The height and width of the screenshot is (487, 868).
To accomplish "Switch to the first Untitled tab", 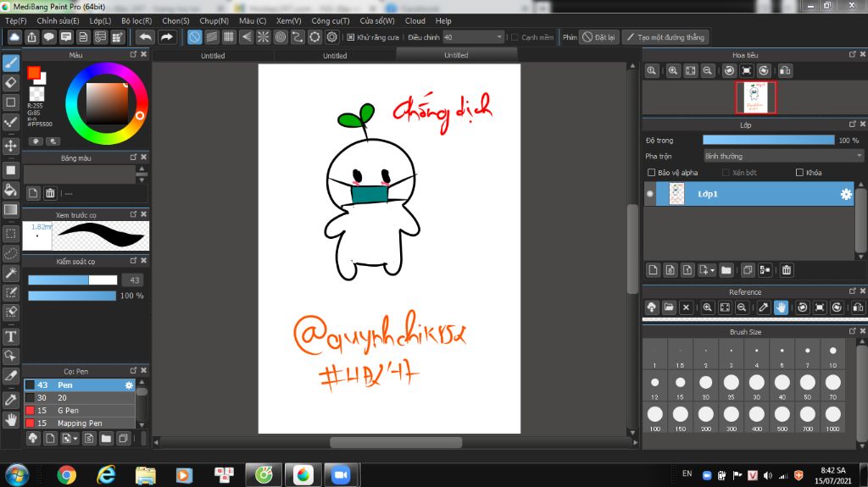I will coord(213,55).
